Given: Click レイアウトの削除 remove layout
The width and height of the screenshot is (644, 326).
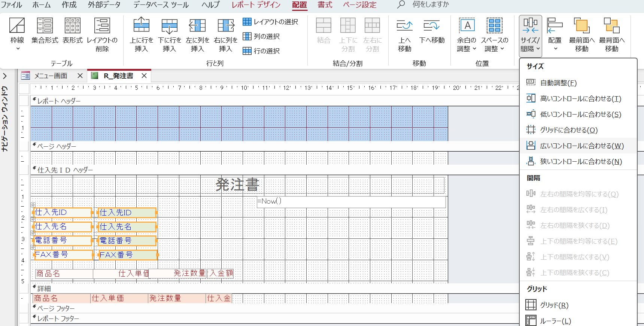Looking at the screenshot, I should 102,35.
